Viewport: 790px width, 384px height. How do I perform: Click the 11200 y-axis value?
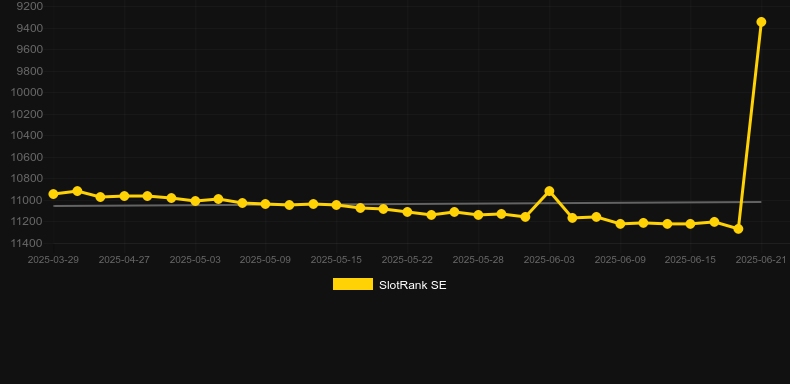(27, 222)
